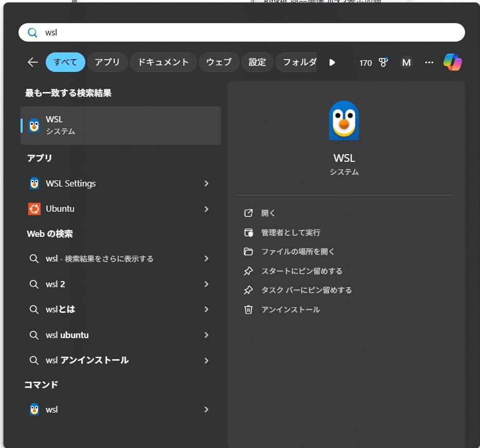
Task: Click the shield icon for 管理者として実行
Action: point(248,233)
